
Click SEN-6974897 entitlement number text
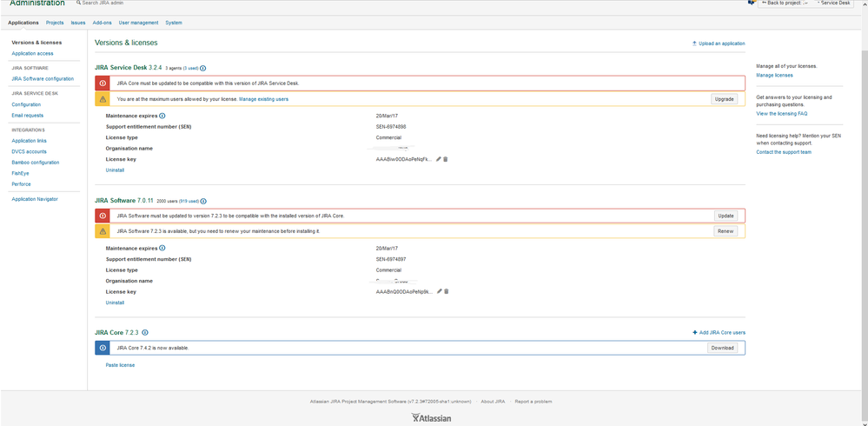click(x=391, y=259)
